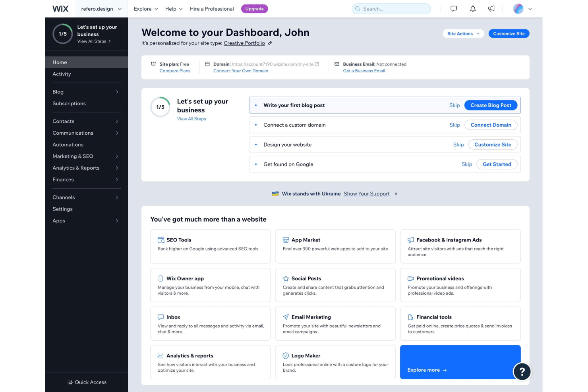
Task: Click inside the Search field
Action: [391, 9]
